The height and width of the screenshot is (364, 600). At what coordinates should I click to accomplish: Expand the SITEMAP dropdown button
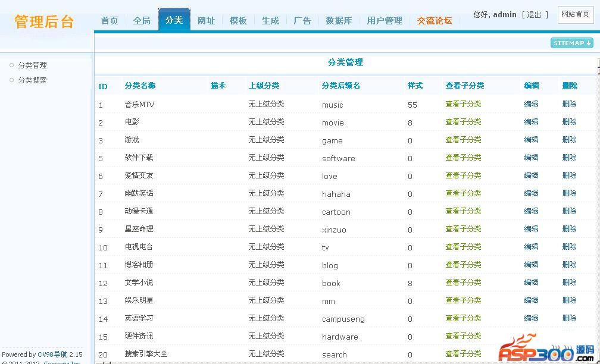click(x=571, y=43)
